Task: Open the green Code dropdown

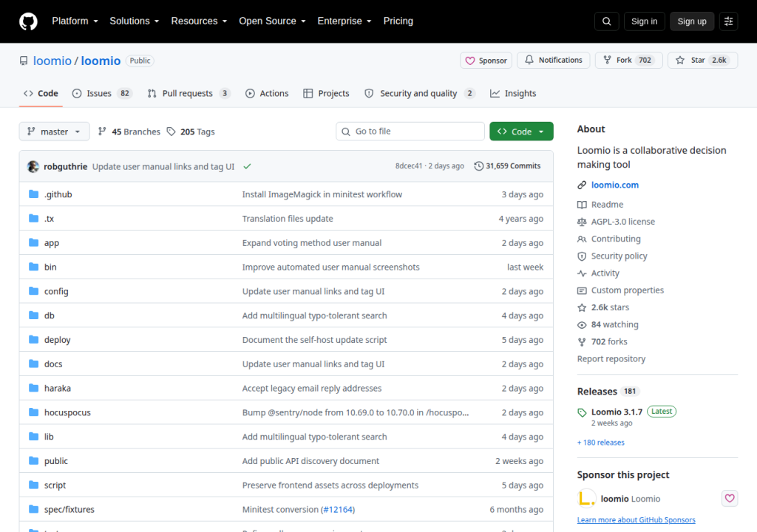Action: point(521,132)
